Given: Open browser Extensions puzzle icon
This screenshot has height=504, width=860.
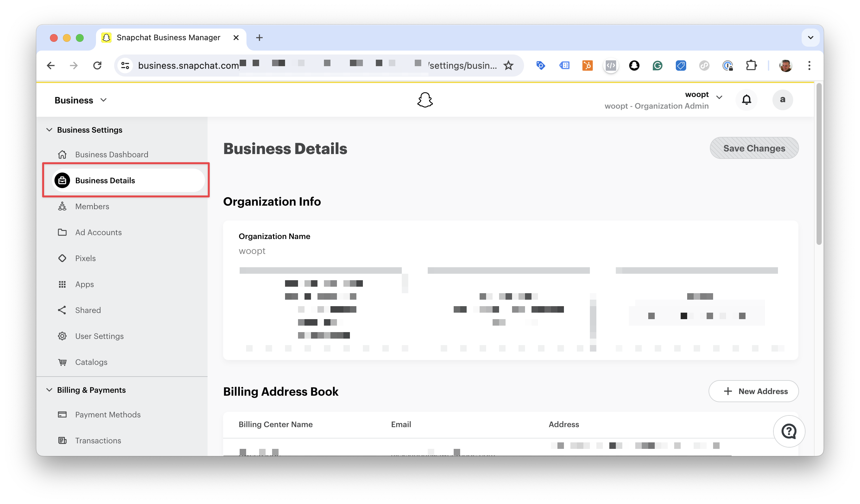Looking at the screenshot, I should click(x=751, y=66).
